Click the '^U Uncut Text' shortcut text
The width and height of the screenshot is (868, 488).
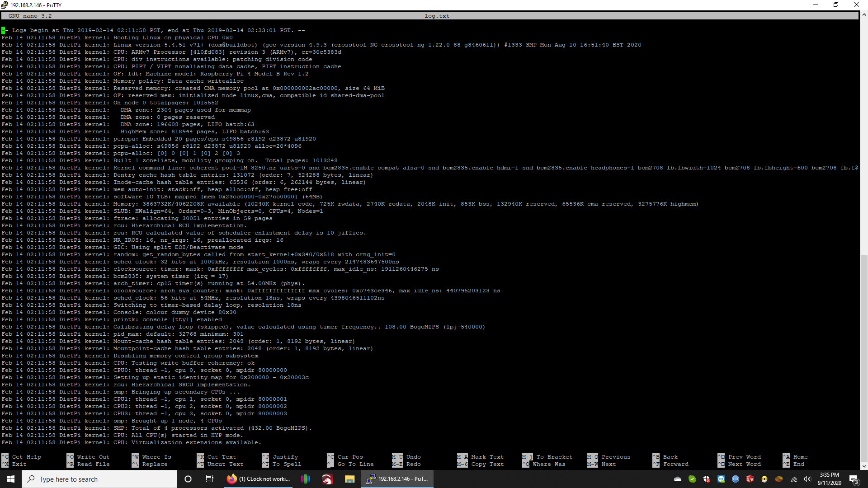click(220, 464)
